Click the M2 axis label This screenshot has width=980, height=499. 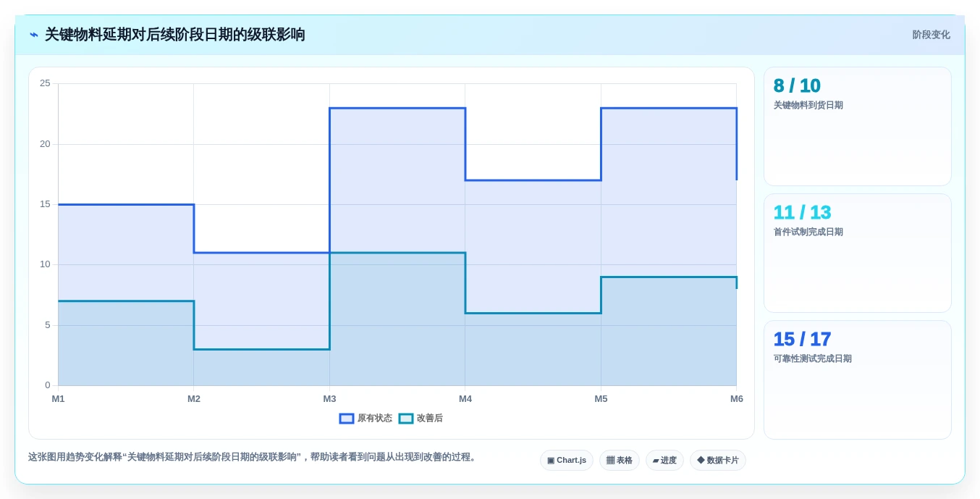[x=194, y=399]
